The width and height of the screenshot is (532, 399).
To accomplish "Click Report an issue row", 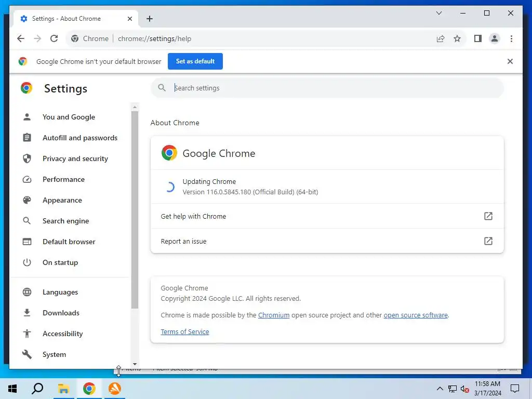I will click(x=327, y=241).
